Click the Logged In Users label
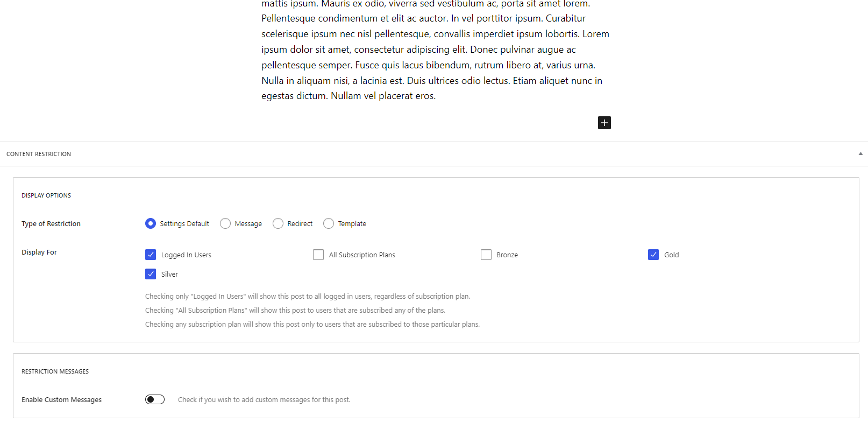 tap(186, 255)
